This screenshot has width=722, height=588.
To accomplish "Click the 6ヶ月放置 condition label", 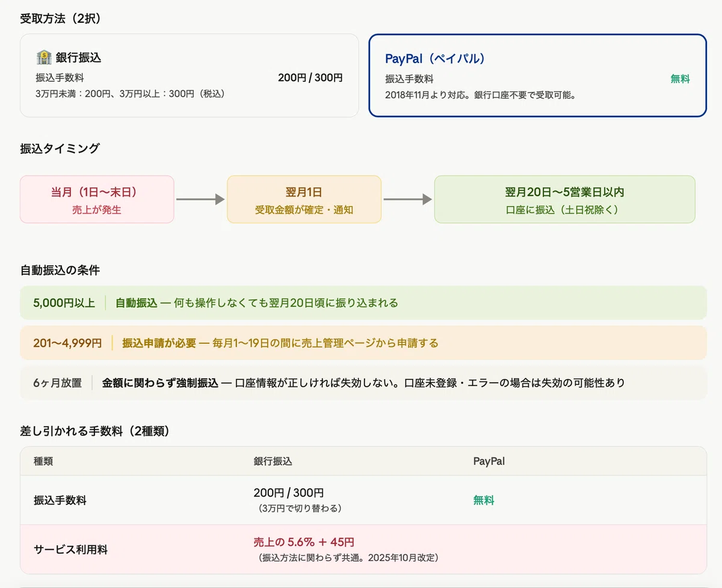I will coord(58,383).
